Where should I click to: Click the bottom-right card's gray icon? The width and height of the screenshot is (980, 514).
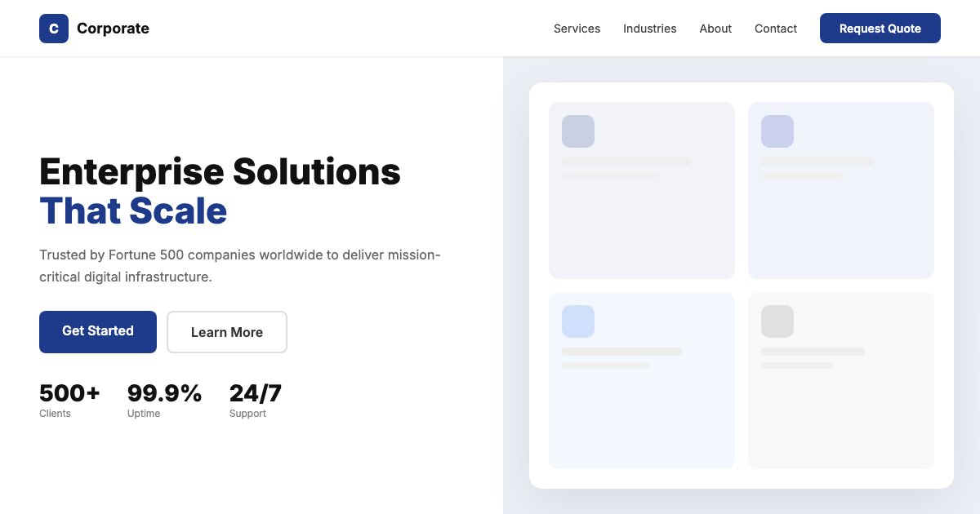(777, 321)
